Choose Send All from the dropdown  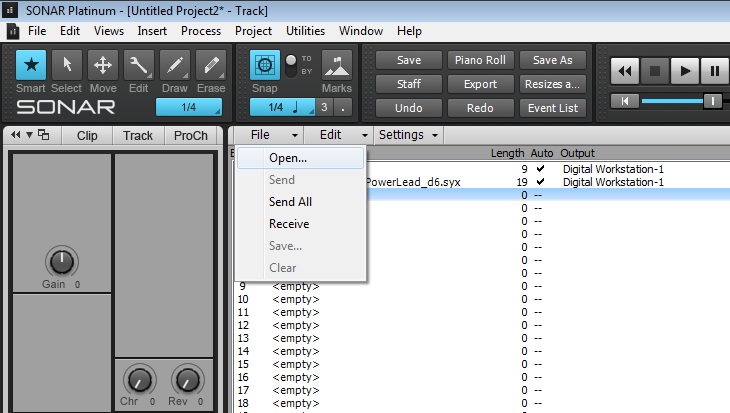coord(300,202)
